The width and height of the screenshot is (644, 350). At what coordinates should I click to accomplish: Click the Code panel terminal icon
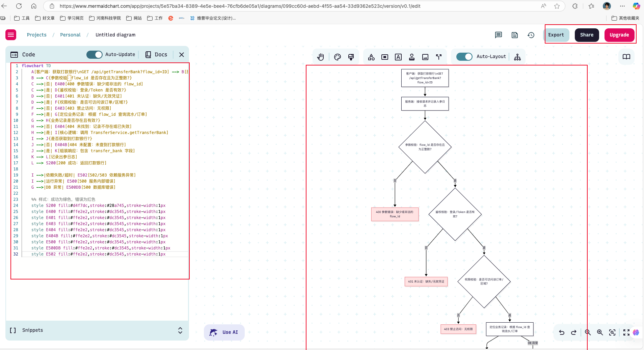click(14, 55)
